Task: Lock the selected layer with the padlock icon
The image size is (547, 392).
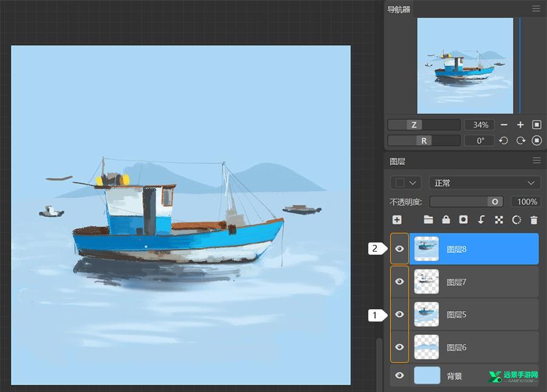Action: (x=446, y=220)
